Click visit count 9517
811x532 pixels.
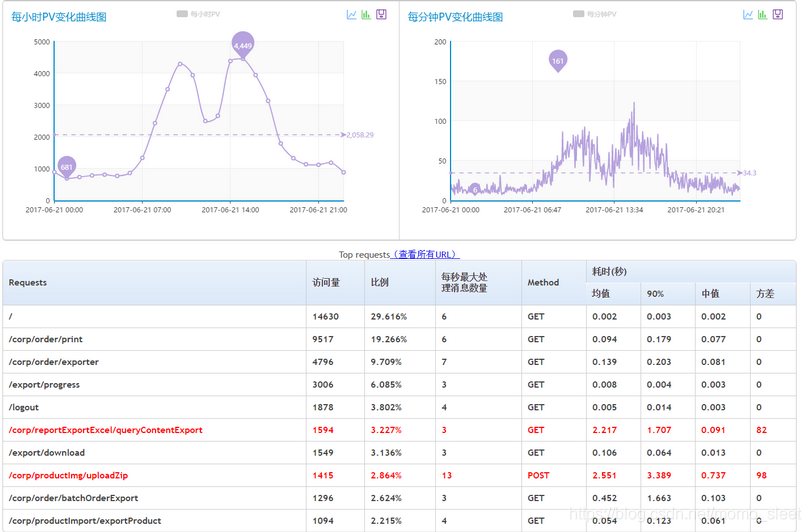point(323,339)
